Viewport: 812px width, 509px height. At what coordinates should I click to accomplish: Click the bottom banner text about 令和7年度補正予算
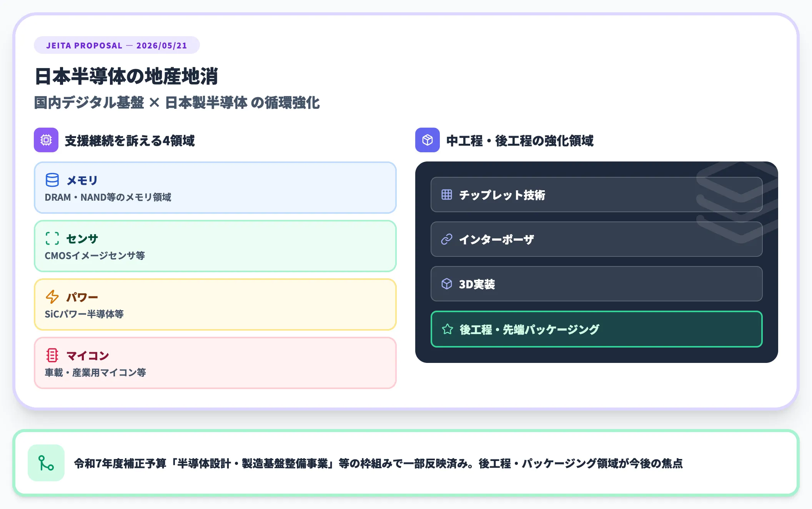[x=378, y=463]
